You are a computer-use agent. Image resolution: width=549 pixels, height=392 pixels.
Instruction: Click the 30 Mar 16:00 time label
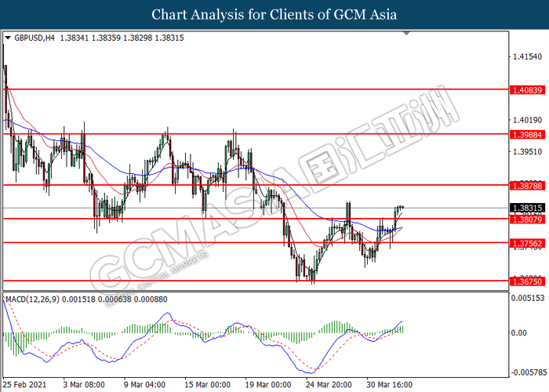coord(389,384)
